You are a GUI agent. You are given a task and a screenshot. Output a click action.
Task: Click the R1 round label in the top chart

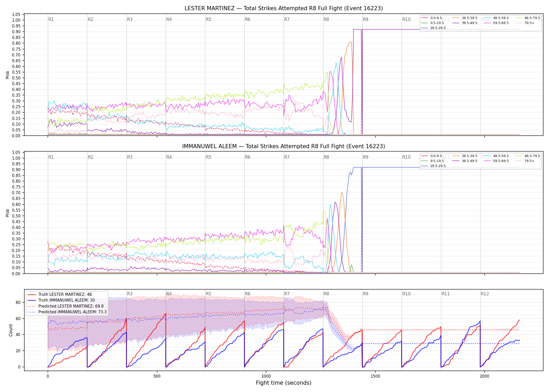click(x=51, y=19)
